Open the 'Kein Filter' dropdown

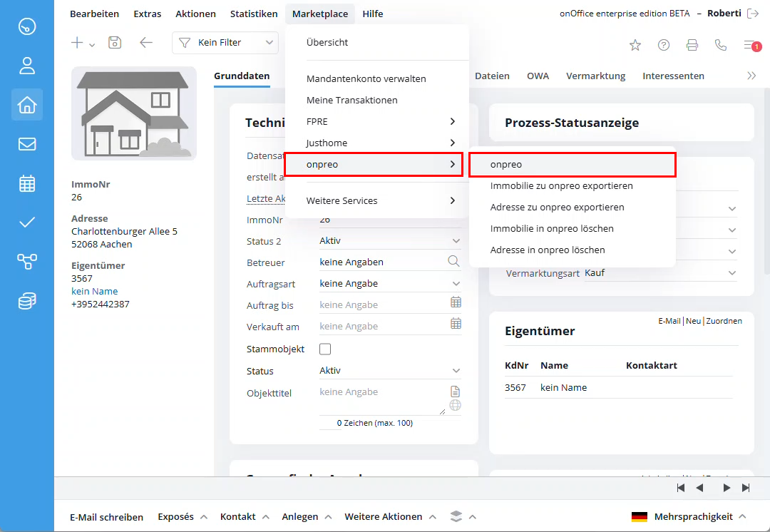[x=225, y=43]
